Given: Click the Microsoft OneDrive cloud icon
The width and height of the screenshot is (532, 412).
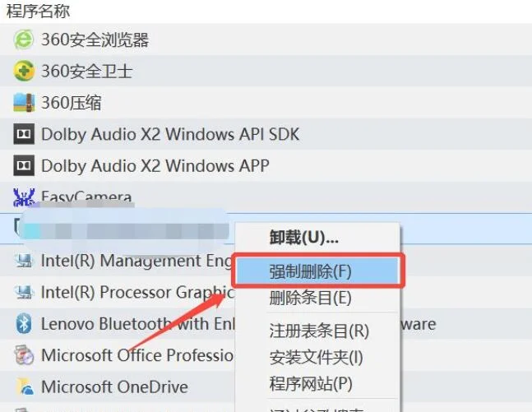Looking at the screenshot, I should 25,387.
